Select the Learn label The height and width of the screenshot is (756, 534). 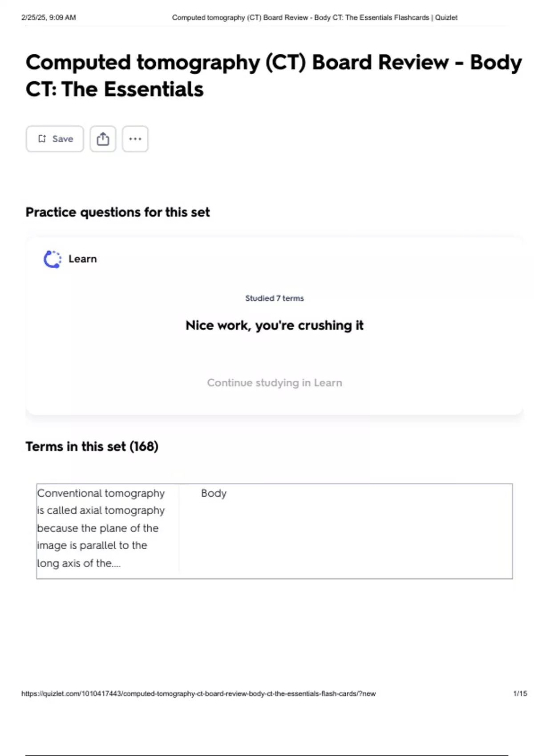83,259
